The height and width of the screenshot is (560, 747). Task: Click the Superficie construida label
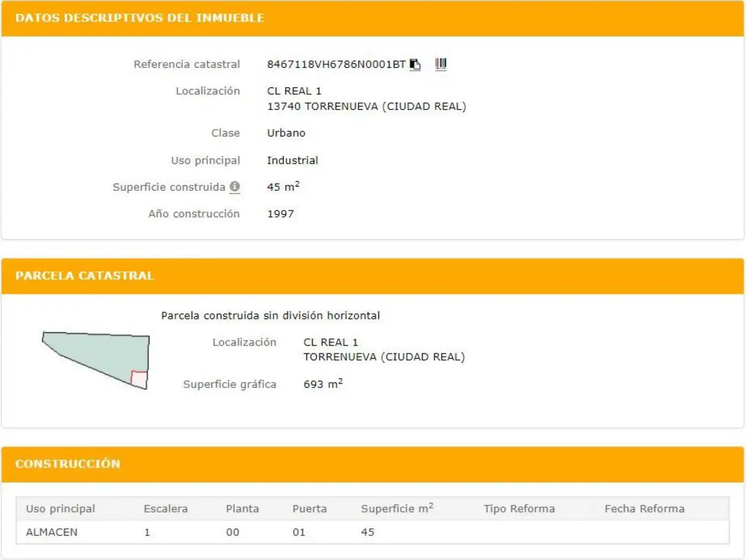[169, 187]
